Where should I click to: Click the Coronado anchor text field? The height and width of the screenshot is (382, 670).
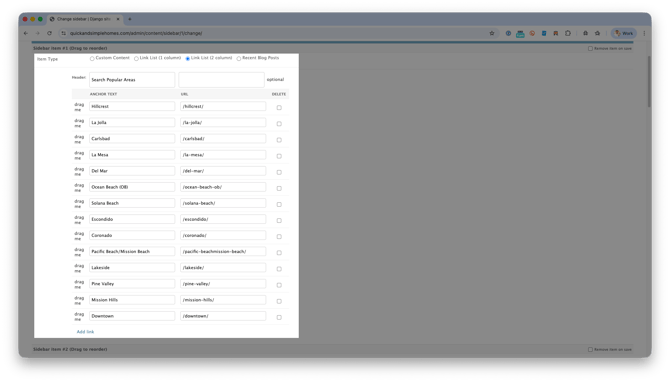click(132, 235)
